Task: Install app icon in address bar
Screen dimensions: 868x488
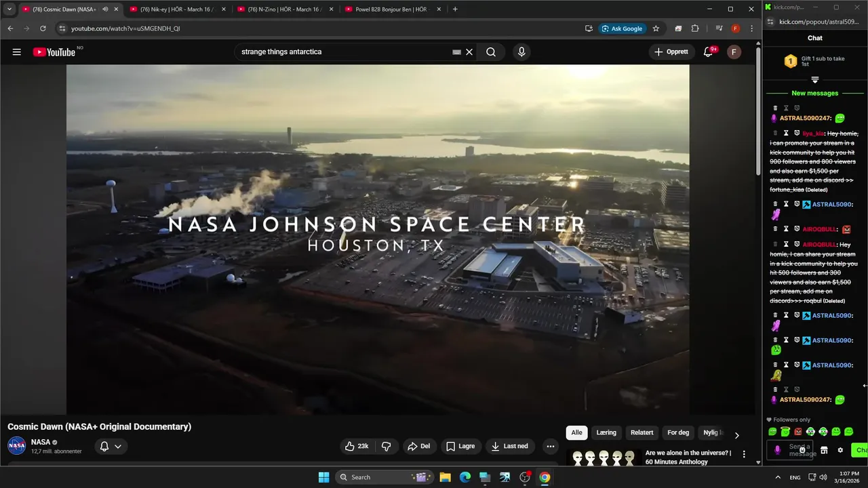Action: point(589,28)
